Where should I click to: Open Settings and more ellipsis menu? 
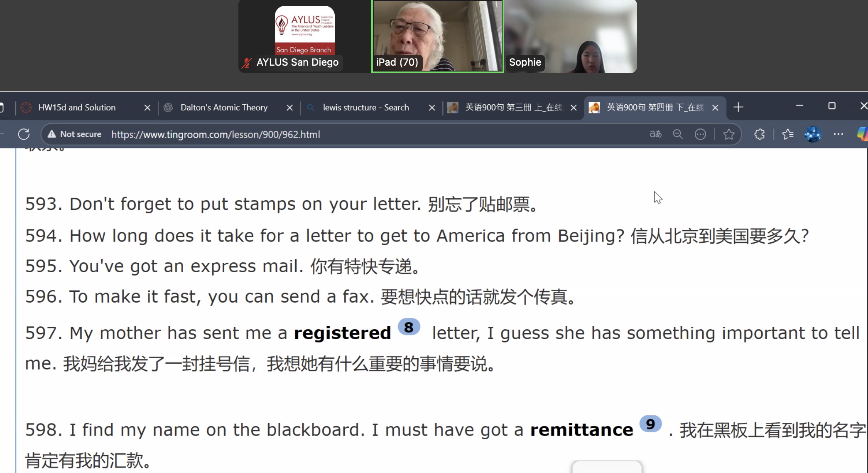839,134
